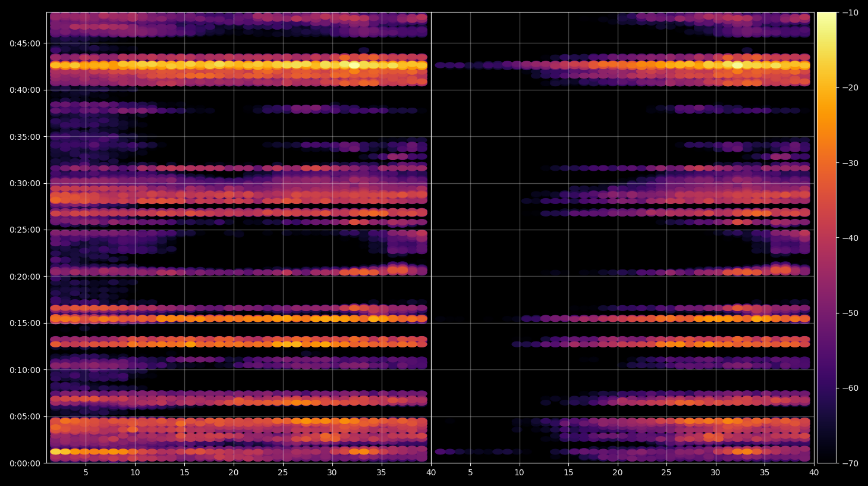This screenshot has width=868, height=486.
Task: Click the left heatmap's x-axis tick 25
Action: (x=282, y=473)
